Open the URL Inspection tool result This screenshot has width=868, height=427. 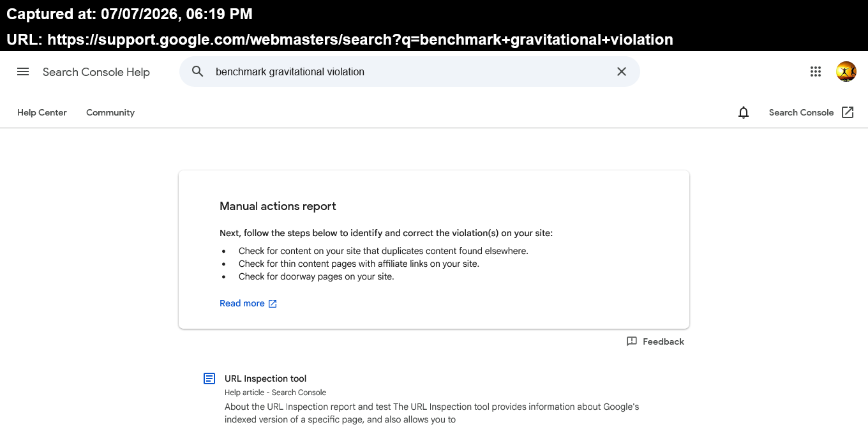click(x=266, y=378)
